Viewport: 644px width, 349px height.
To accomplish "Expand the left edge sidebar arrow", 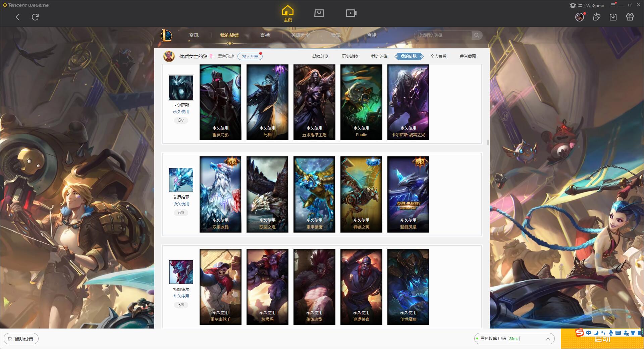I will pos(2,187).
